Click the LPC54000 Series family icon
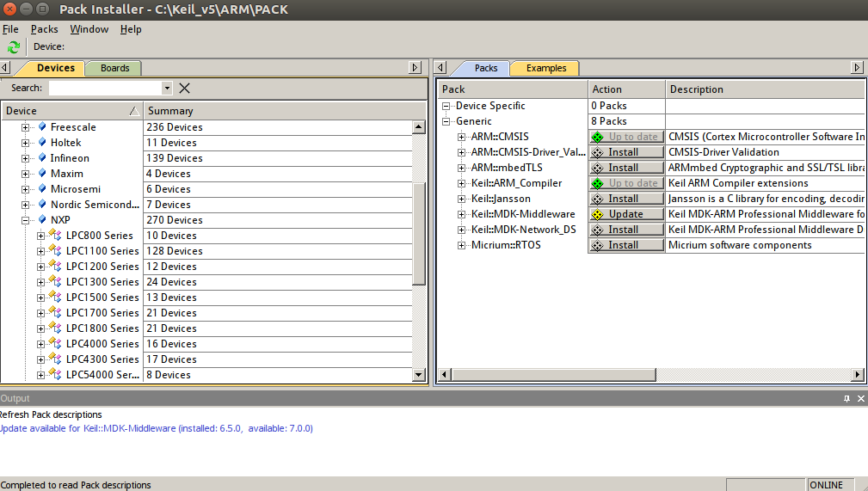Image resolution: width=868 pixels, height=491 pixels. click(55, 374)
